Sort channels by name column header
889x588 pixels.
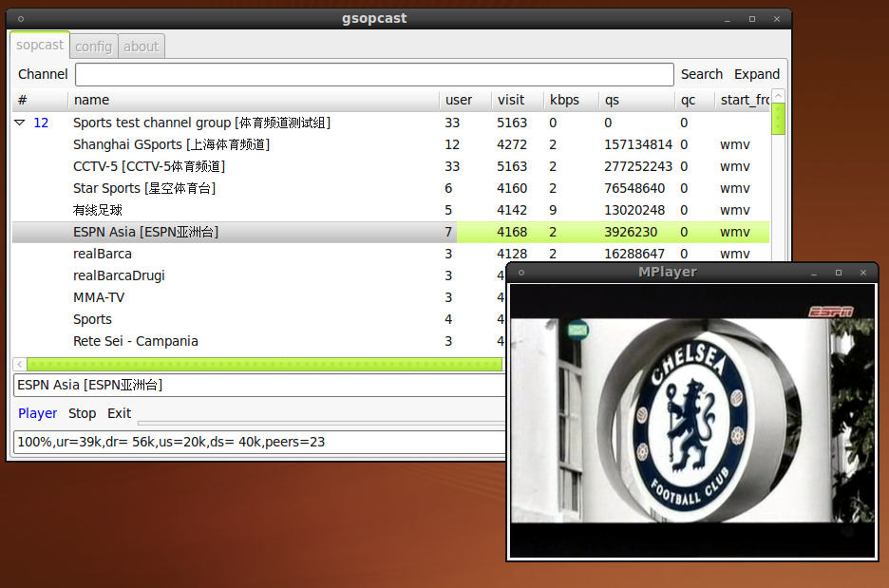254,100
